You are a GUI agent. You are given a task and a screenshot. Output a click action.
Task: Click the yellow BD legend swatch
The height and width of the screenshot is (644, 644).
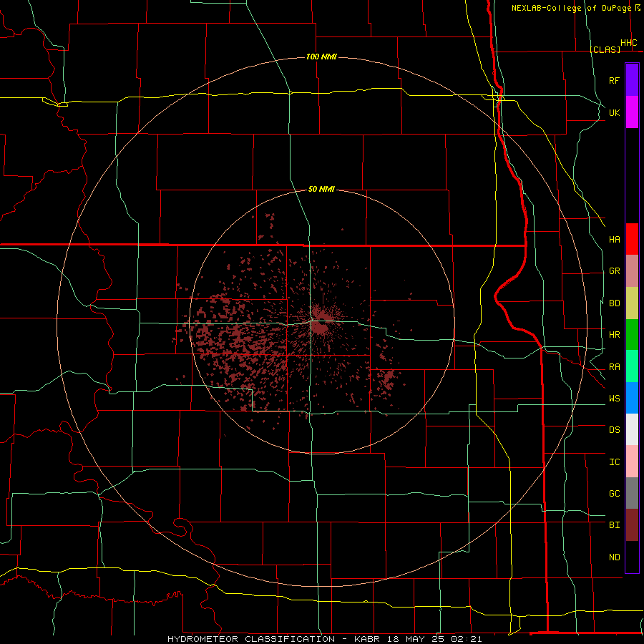[x=632, y=303]
